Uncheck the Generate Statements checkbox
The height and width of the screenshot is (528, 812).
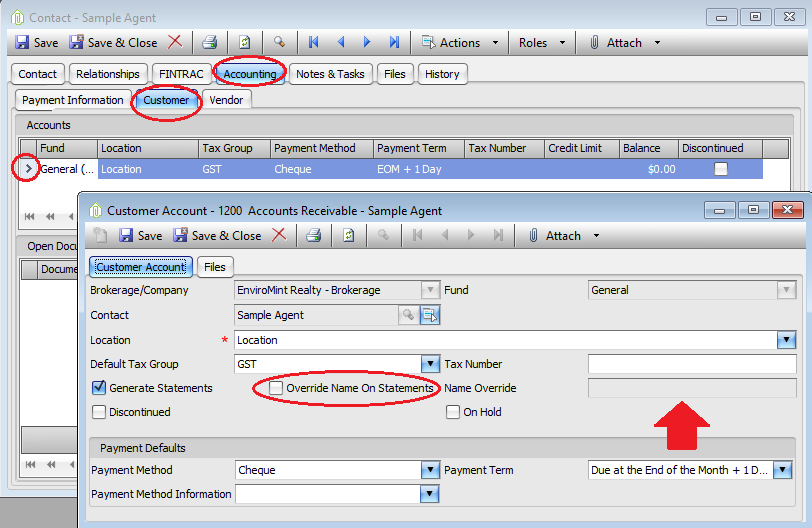point(99,388)
